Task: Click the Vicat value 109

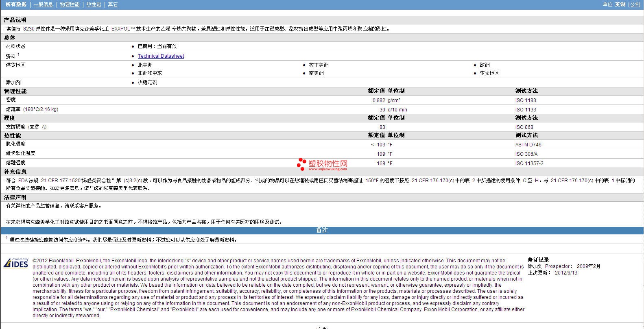Action: [x=381, y=154]
